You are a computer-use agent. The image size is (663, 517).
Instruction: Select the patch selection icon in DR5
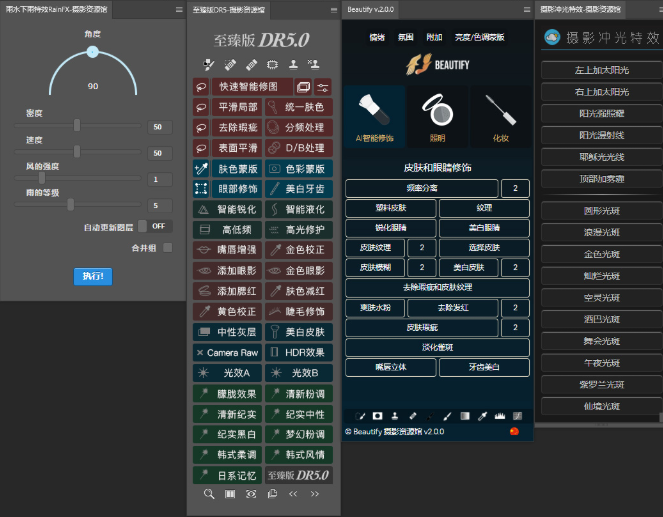(272, 65)
